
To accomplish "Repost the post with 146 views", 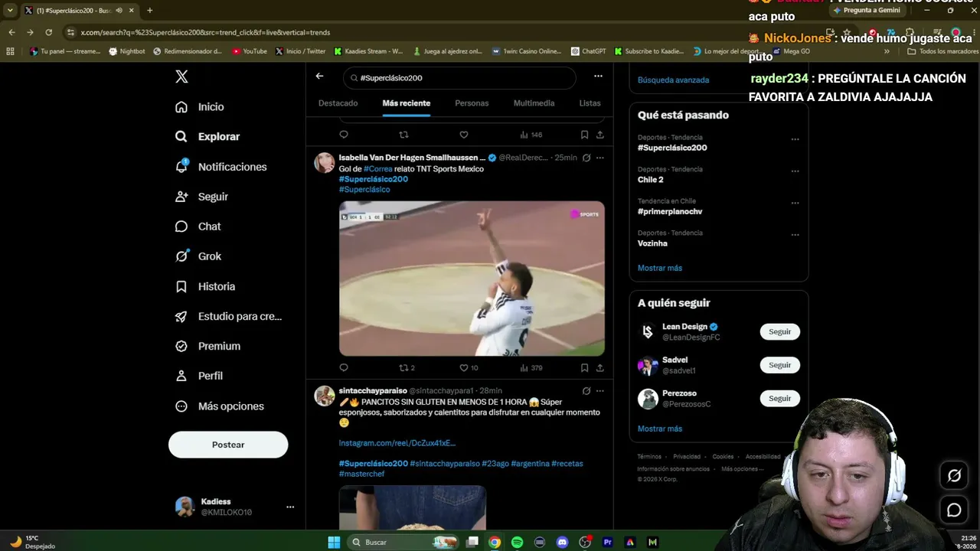I will (x=403, y=135).
